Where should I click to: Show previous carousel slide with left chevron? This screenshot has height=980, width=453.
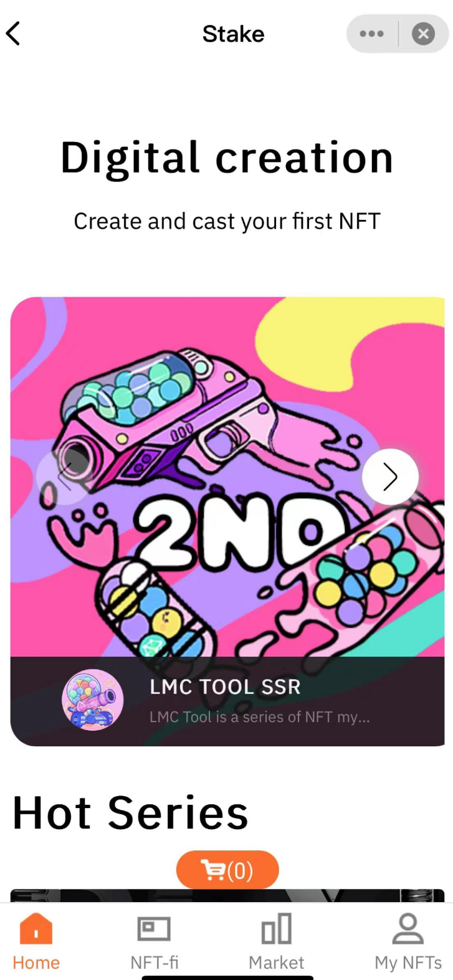[64, 477]
